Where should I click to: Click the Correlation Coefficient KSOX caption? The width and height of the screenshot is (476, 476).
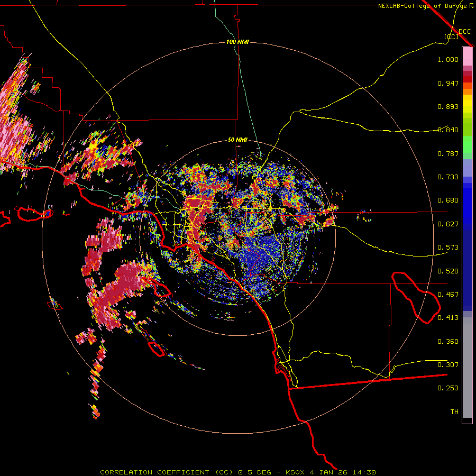(x=238, y=472)
